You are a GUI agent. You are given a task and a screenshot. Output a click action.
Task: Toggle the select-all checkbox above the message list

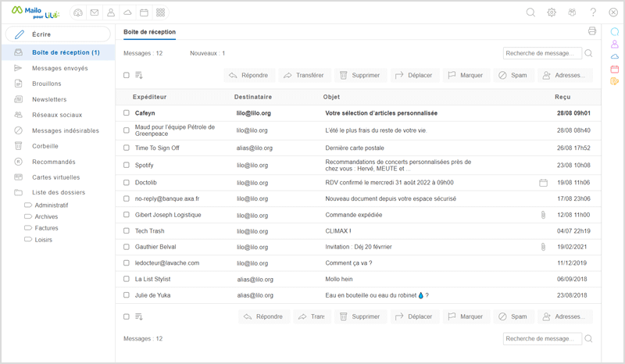tap(127, 76)
